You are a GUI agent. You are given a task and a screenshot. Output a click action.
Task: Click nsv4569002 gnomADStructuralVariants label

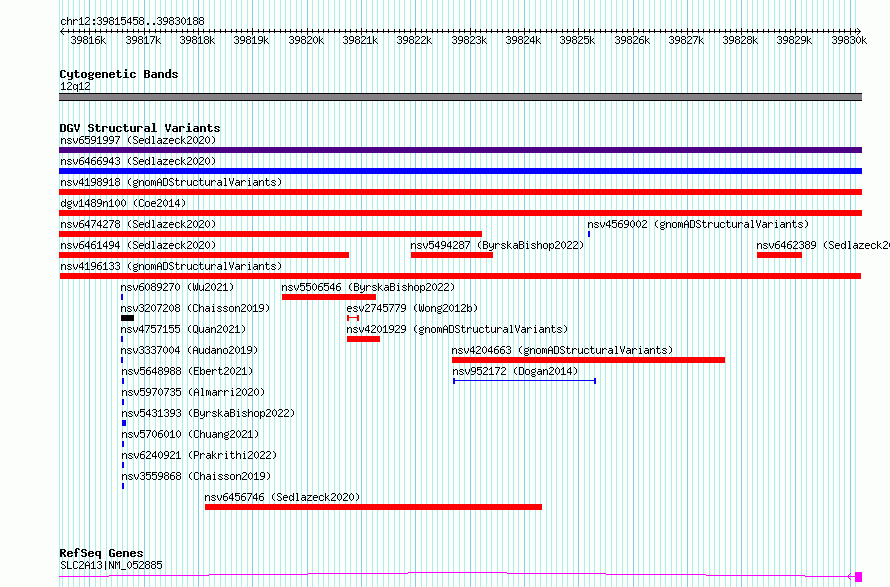click(698, 224)
